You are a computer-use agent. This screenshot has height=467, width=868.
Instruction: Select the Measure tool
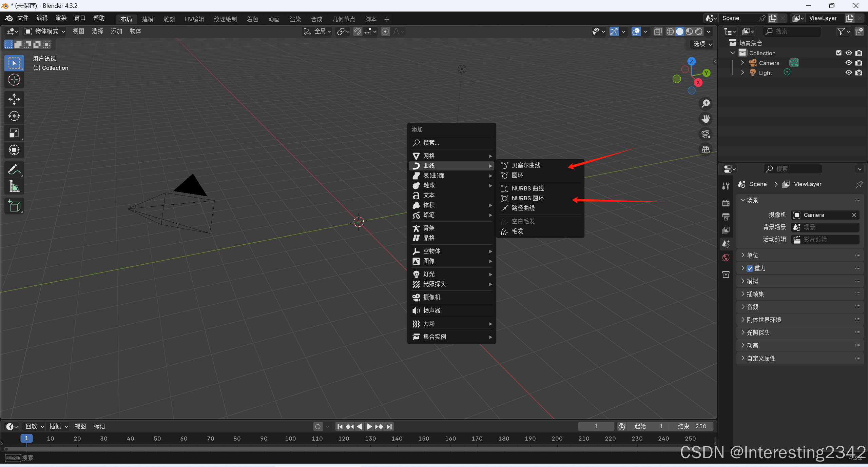tap(14, 186)
